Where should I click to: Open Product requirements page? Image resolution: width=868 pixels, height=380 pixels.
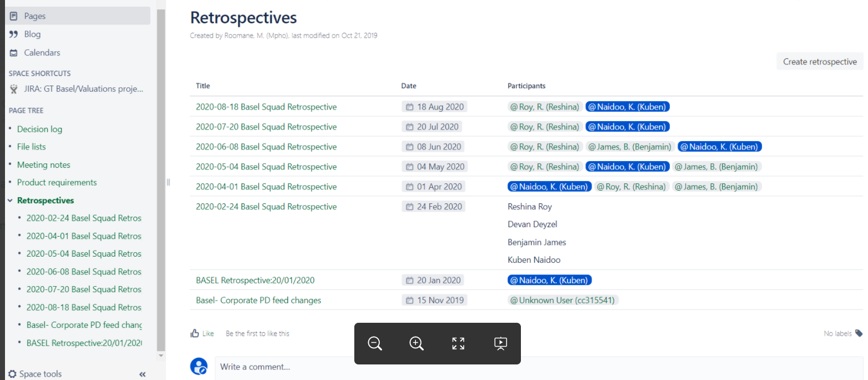(x=57, y=182)
